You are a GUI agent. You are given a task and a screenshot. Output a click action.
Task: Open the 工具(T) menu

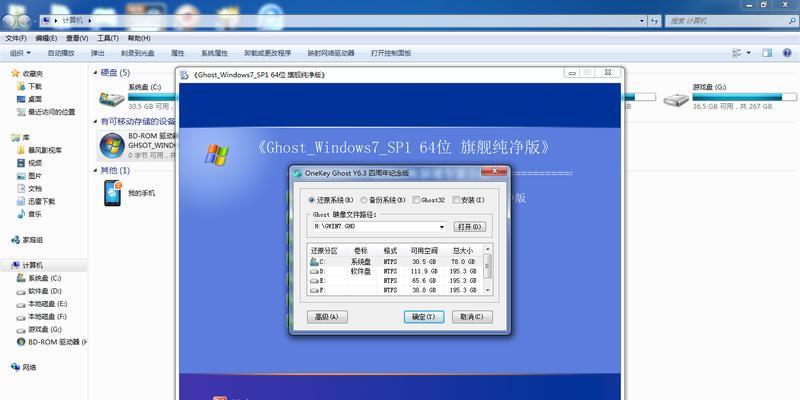pos(108,38)
